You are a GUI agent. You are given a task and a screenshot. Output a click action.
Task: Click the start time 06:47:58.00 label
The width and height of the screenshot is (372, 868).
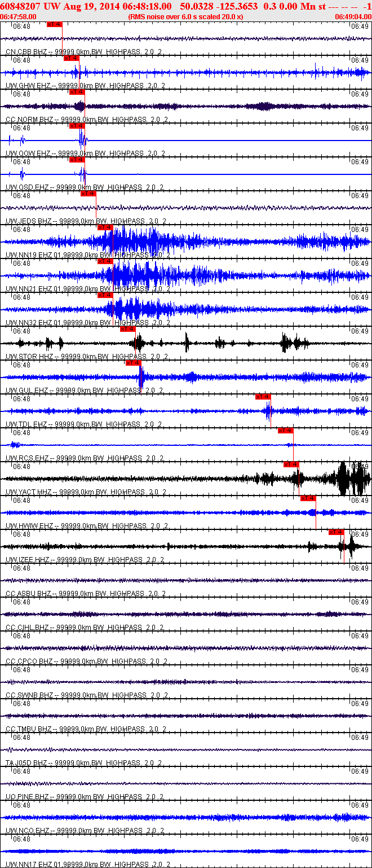point(18,17)
